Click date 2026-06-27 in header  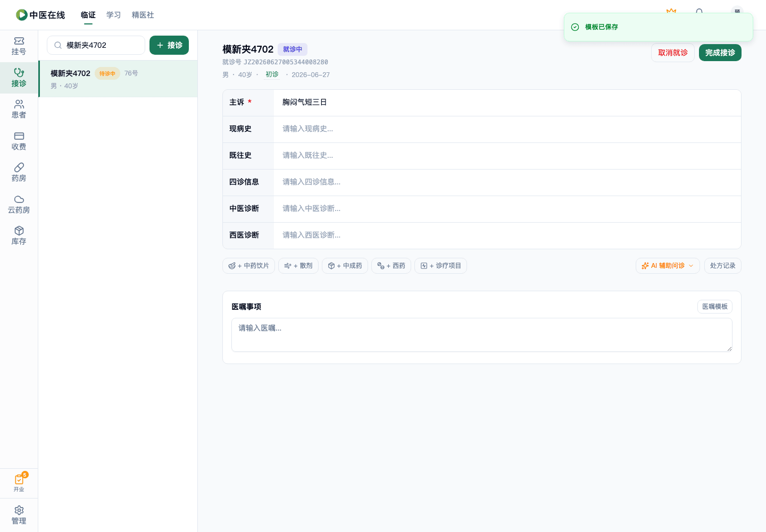pos(311,75)
